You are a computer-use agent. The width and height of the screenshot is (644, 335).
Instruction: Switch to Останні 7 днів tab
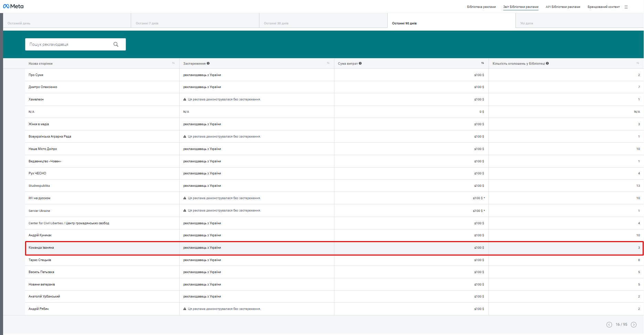(x=147, y=23)
